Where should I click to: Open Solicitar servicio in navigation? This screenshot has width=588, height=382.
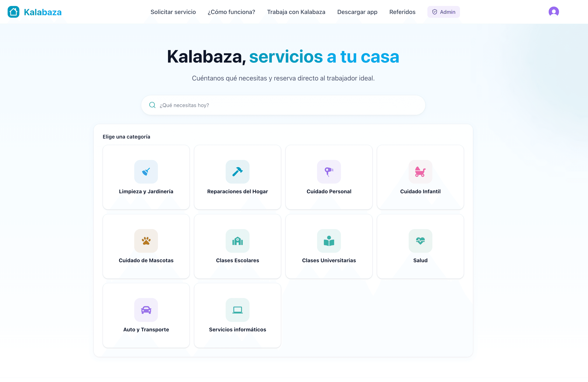(x=173, y=12)
